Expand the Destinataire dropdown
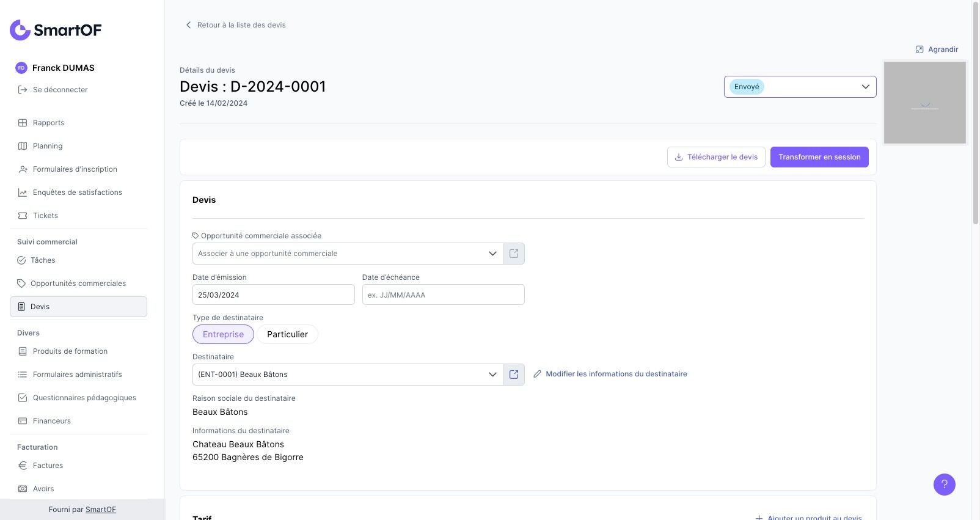Image resolution: width=980 pixels, height=520 pixels. 492,375
